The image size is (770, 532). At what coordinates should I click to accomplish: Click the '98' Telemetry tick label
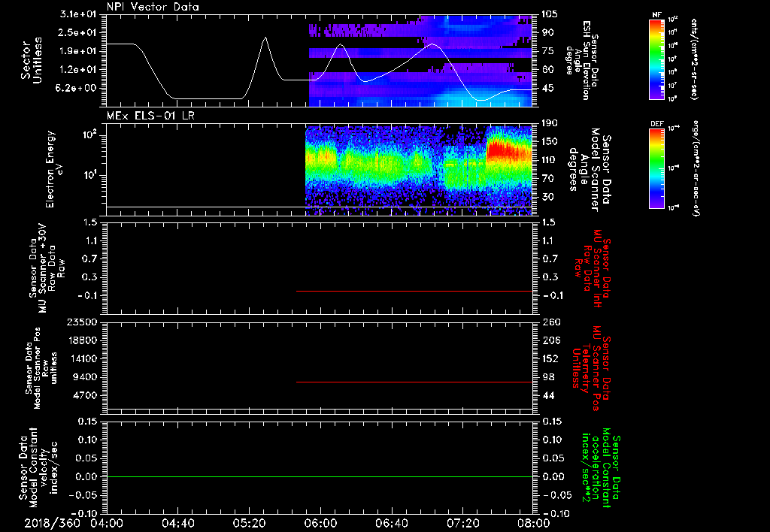click(x=548, y=377)
